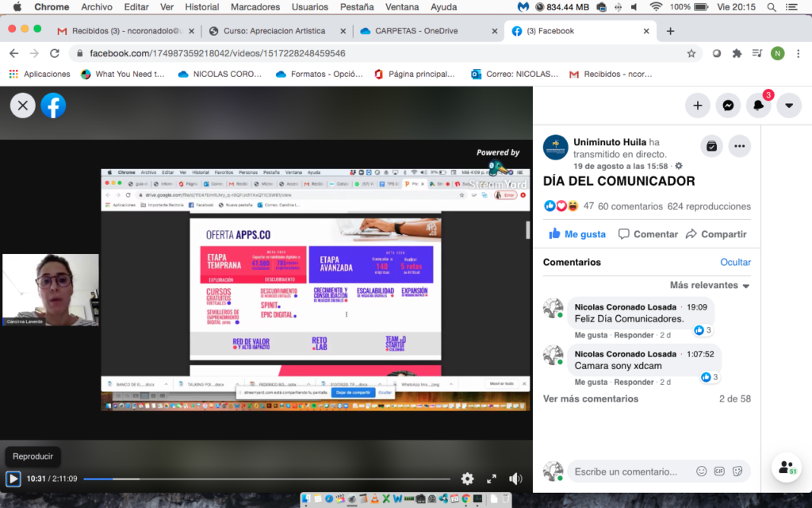Play the video
The width and height of the screenshot is (812, 508).
tap(13, 479)
